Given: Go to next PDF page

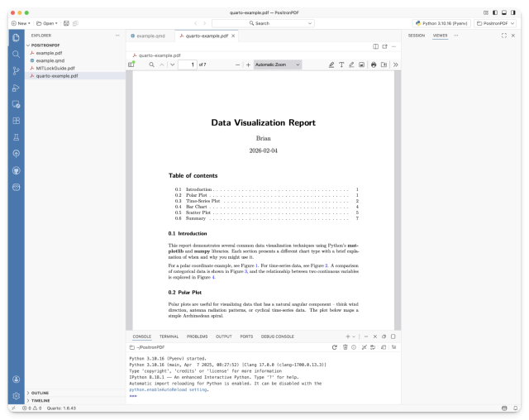Looking at the screenshot, I should pyautogui.click(x=173, y=64).
